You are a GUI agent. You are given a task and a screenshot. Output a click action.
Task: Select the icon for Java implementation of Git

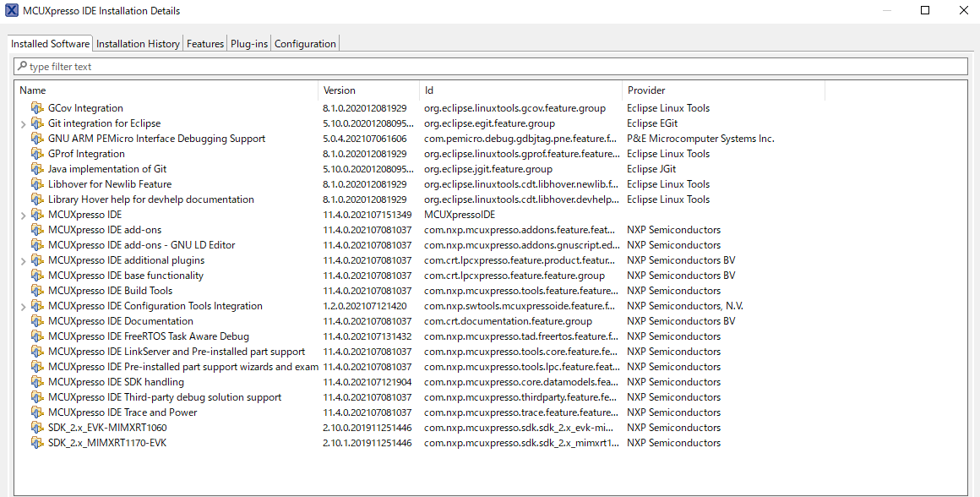[38, 168]
